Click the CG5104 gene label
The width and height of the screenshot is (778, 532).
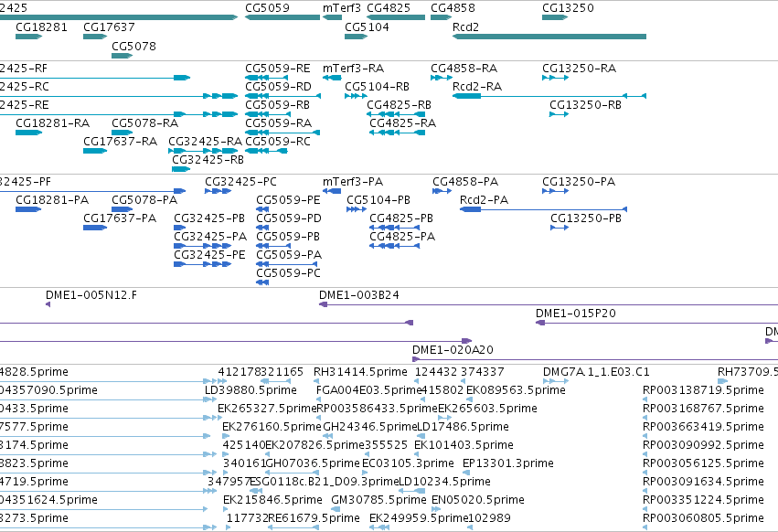367,27
